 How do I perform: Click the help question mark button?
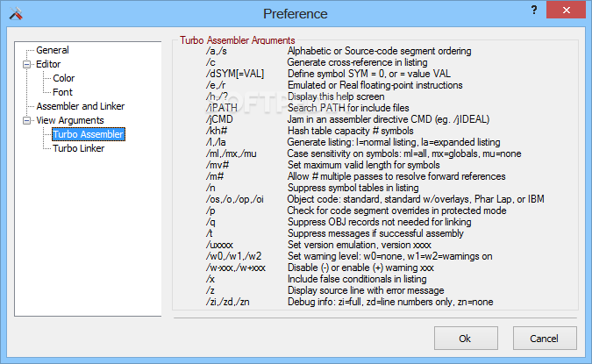click(x=534, y=10)
